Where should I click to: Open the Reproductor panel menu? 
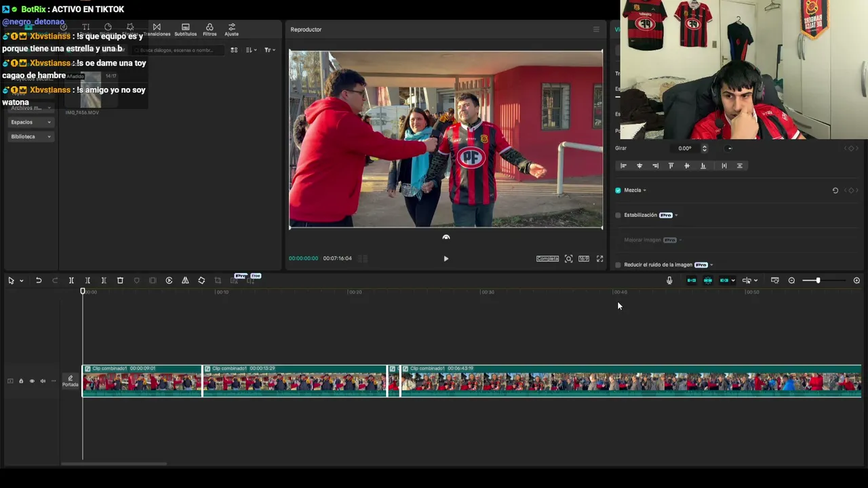[596, 29]
